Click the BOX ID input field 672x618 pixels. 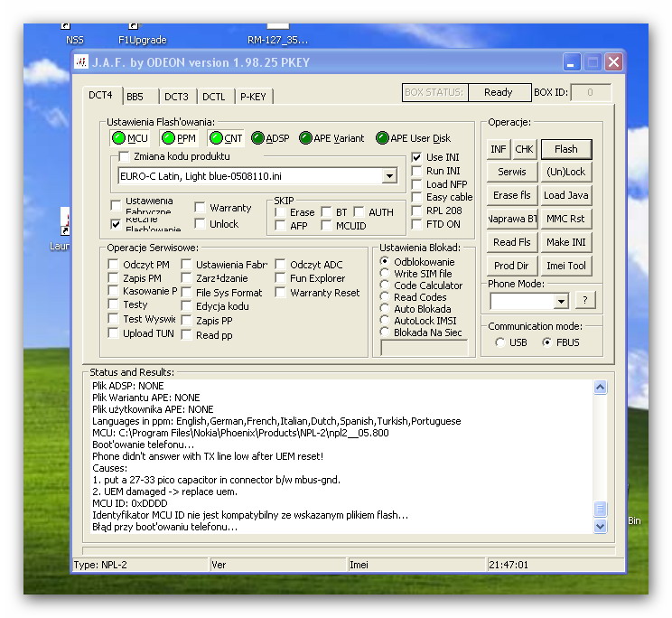point(591,92)
